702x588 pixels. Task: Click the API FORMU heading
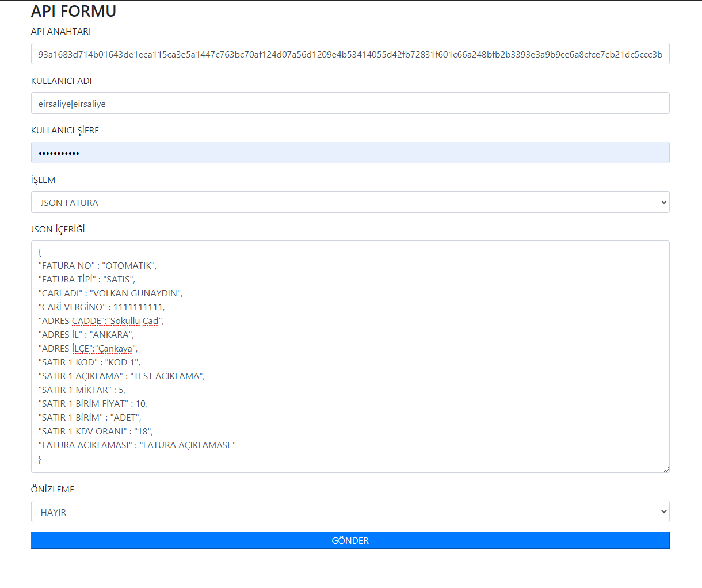[x=74, y=12]
